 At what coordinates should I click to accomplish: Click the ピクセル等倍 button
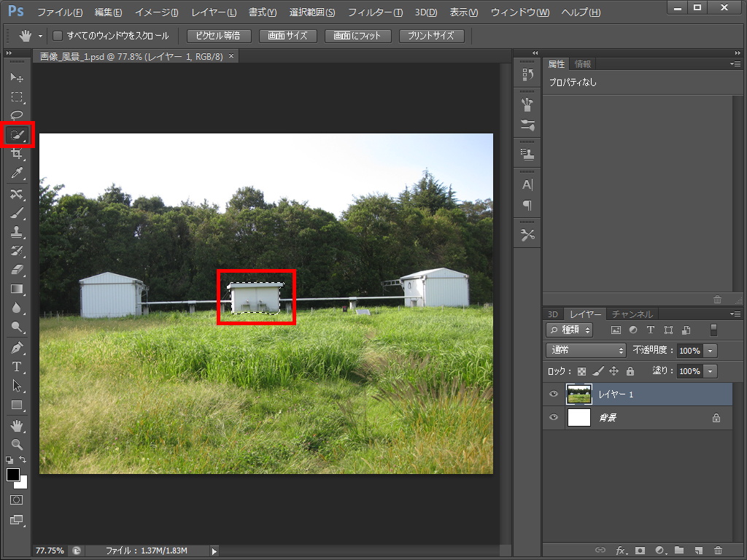click(219, 36)
